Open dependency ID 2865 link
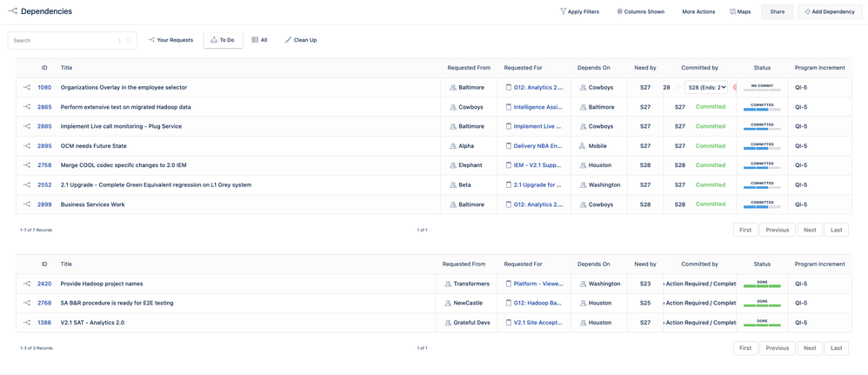868x375 pixels. tap(44, 107)
